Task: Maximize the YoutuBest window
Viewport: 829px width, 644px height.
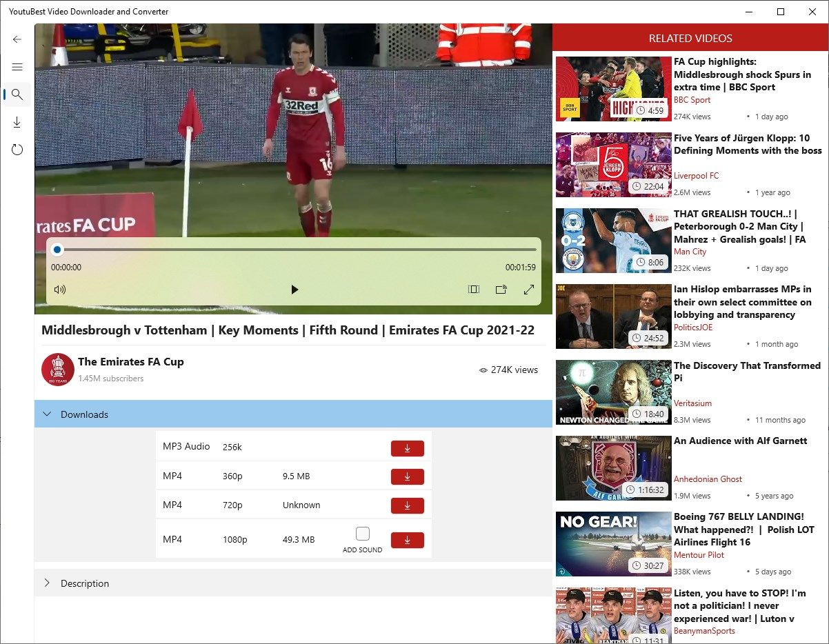Action: pyautogui.click(x=781, y=12)
